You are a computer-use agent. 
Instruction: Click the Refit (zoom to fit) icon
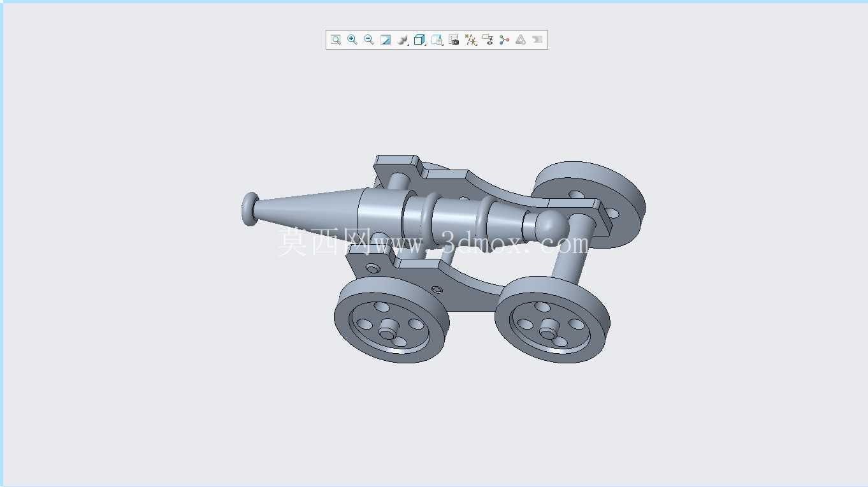click(336, 40)
